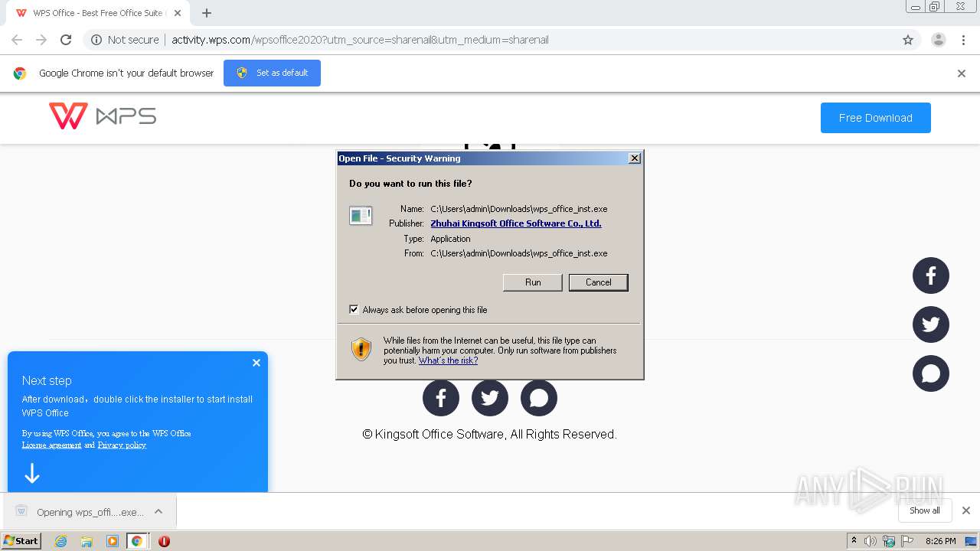Open a new browser tab

207,13
